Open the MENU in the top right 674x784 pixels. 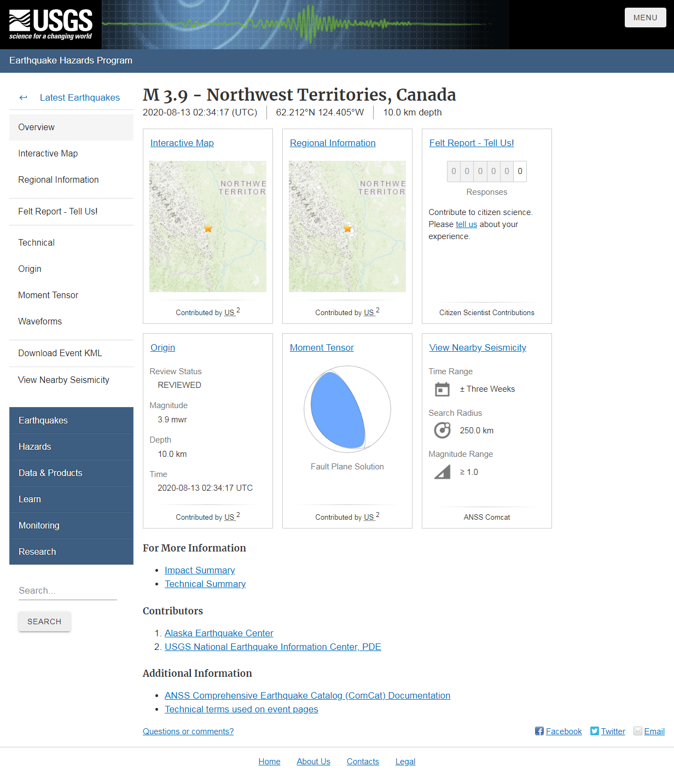[645, 17]
